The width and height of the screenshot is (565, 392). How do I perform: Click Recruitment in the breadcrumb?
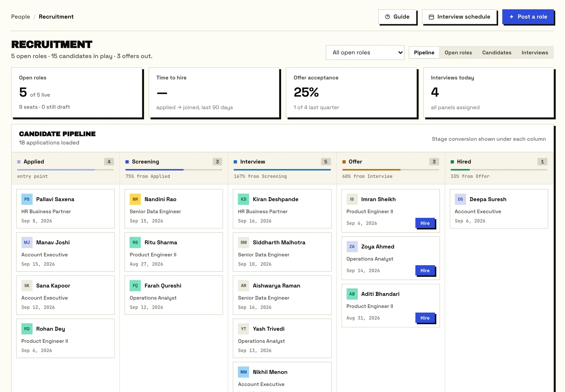[x=56, y=17]
